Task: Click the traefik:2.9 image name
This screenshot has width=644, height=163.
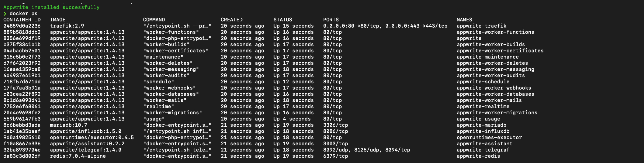Action: point(67,26)
